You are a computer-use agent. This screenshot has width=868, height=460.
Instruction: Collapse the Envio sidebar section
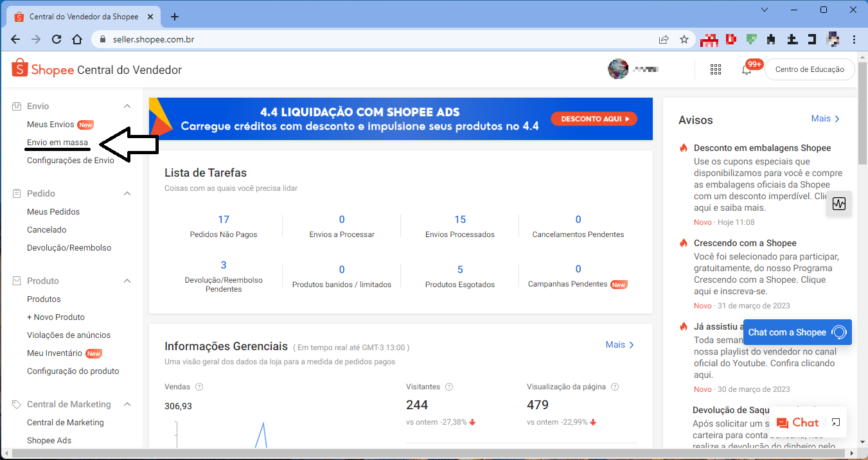tap(127, 106)
